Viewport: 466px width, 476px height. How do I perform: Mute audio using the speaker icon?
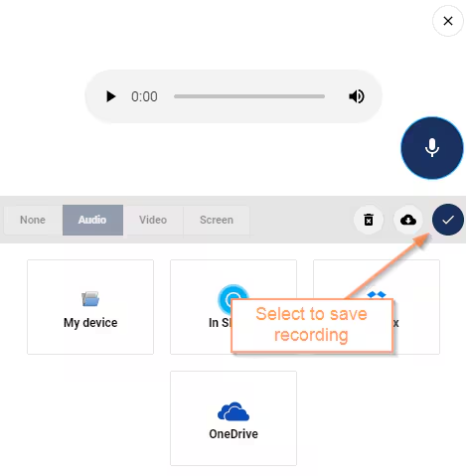[x=357, y=96]
